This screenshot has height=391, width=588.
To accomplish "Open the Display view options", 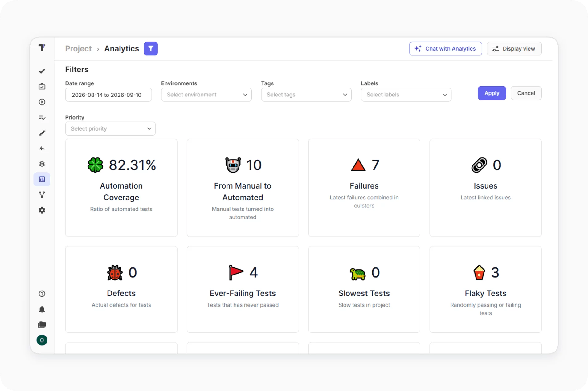I will click(x=514, y=49).
